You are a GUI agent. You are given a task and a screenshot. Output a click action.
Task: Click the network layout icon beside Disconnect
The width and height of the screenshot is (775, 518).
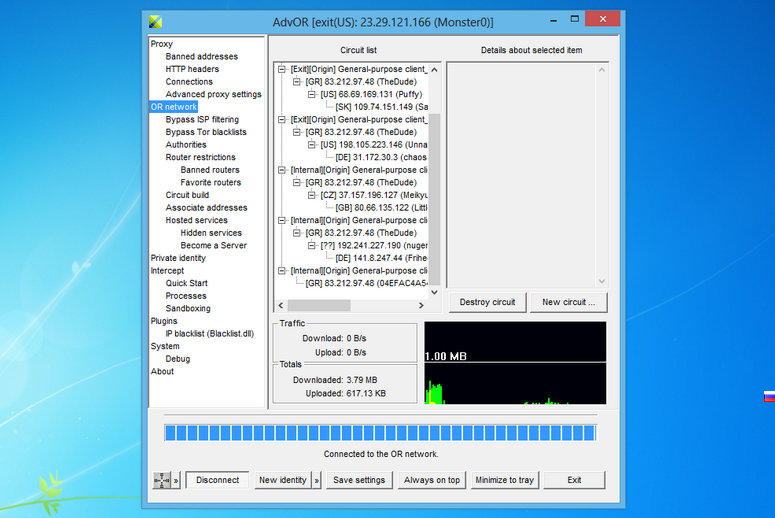click(162, 480)
